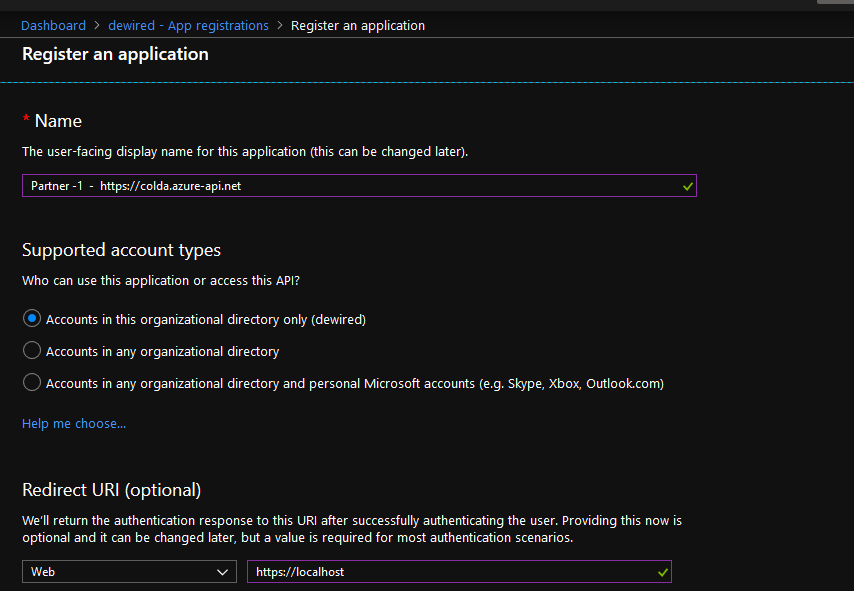This screenshot has height=591, width=854.
Task: Click the breadcrumb chevron after Dashboard
Action: coord(96,26)
